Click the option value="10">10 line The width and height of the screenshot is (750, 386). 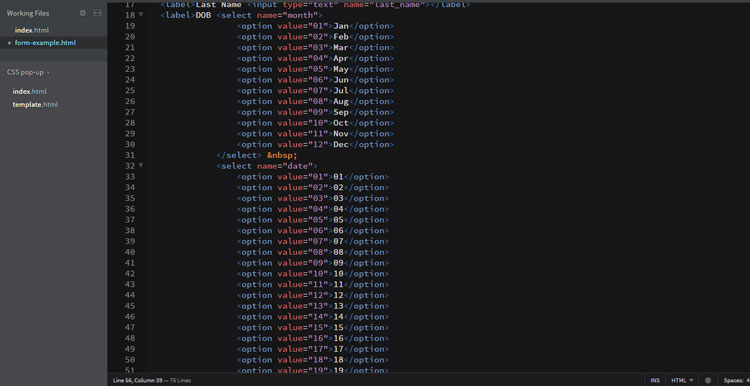[313, 274]
